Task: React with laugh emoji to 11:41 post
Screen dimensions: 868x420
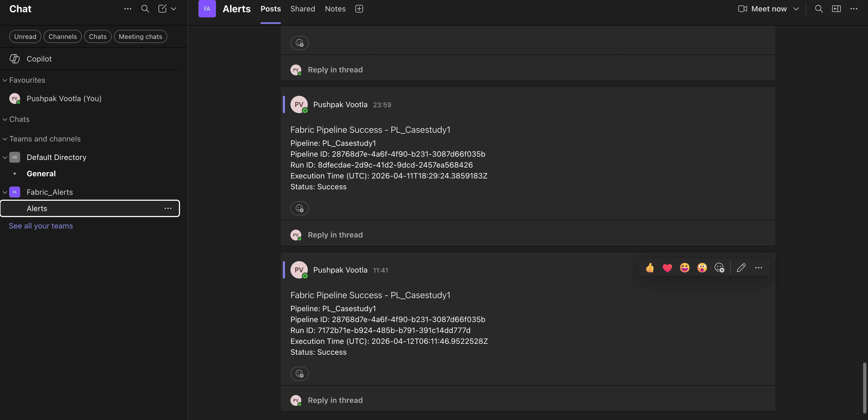Action: click(685, 268)
